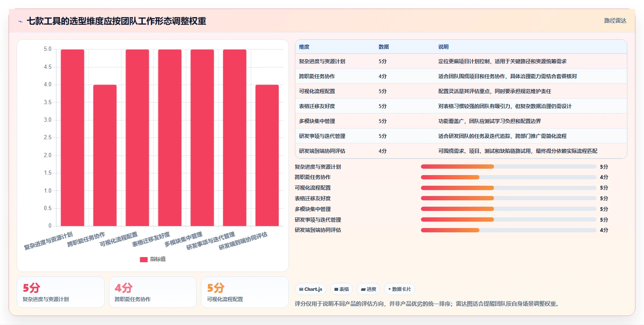Image resolution: width=644 pixels, height=325 pixels.
Task: Click the 研发端到端协同评估 label on the chart x-axis
Action: tap(244, 241)
